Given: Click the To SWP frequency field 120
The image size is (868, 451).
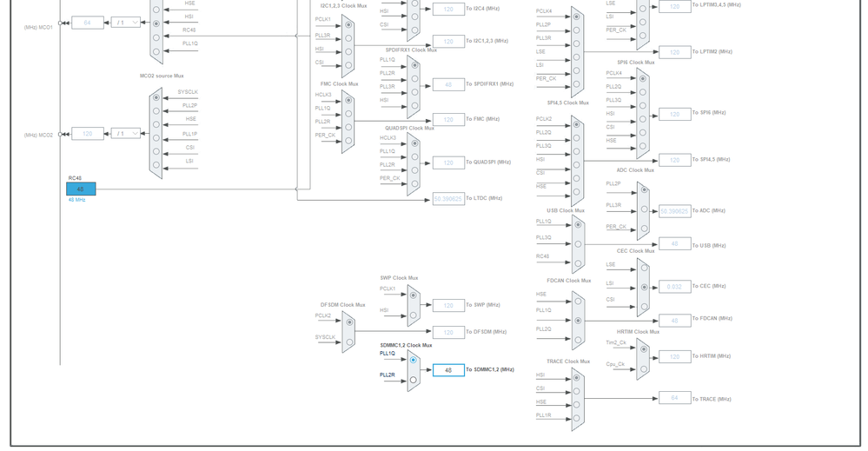Looking at the screenshot, I should [448, 306].
